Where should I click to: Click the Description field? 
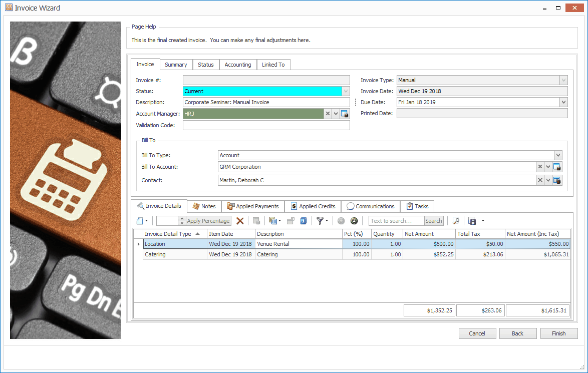click(266, 102)
